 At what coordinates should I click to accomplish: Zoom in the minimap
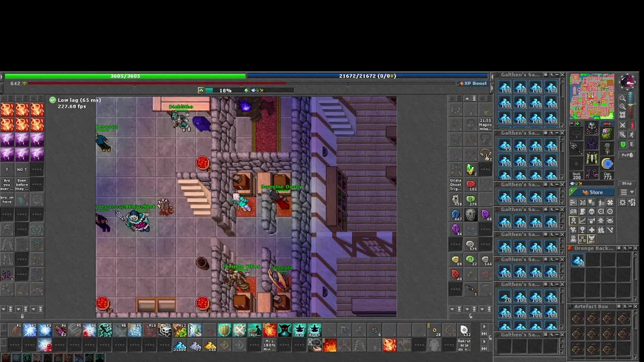(x=623, y=107)
